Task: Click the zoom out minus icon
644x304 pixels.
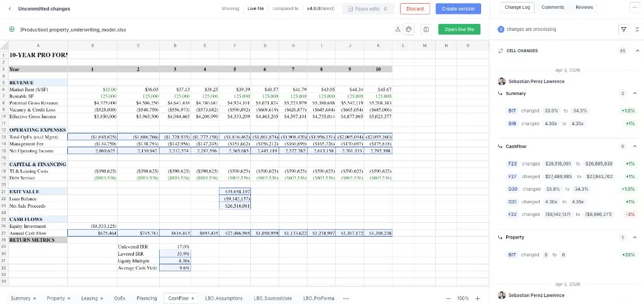Action: 448,299
